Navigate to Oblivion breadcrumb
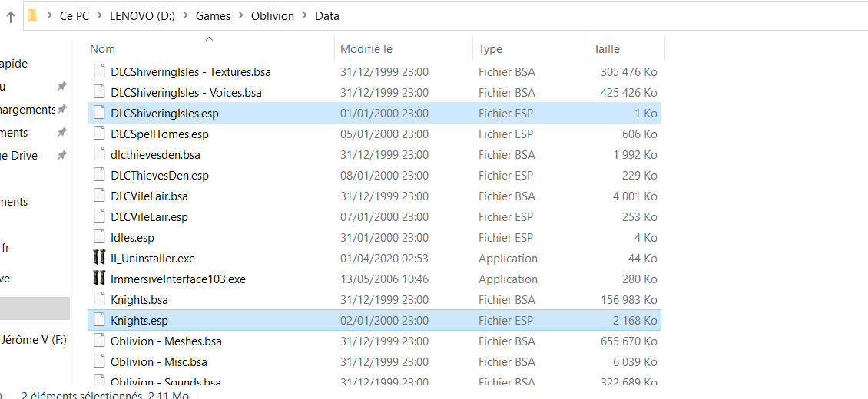The height and width of the screenshot is (399, 868). 273,16
